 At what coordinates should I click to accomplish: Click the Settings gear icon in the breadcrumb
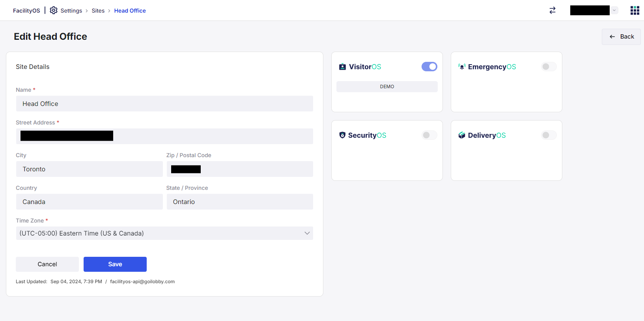[x=54, y=10]
